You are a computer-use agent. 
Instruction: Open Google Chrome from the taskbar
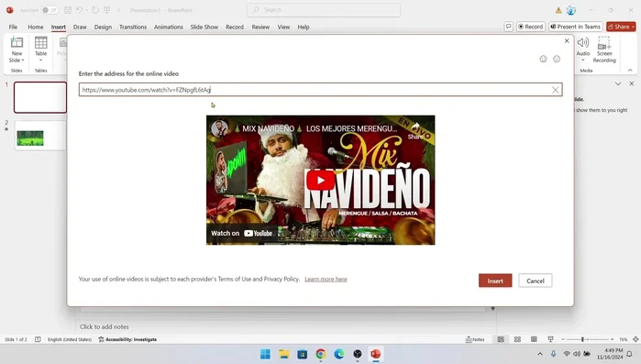click(x=321, y=354)
